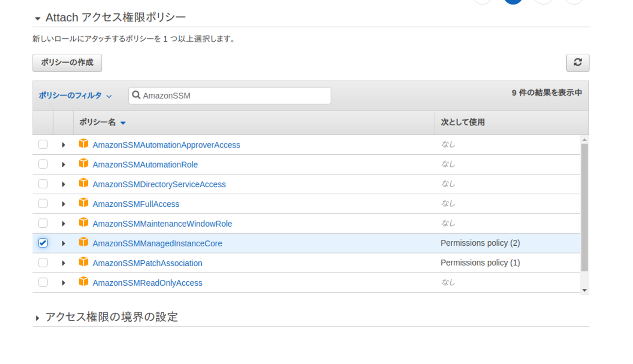Tick the AmazonSSMPatchAssociation checkbox

pyautogui.click(x=43, y=263)
